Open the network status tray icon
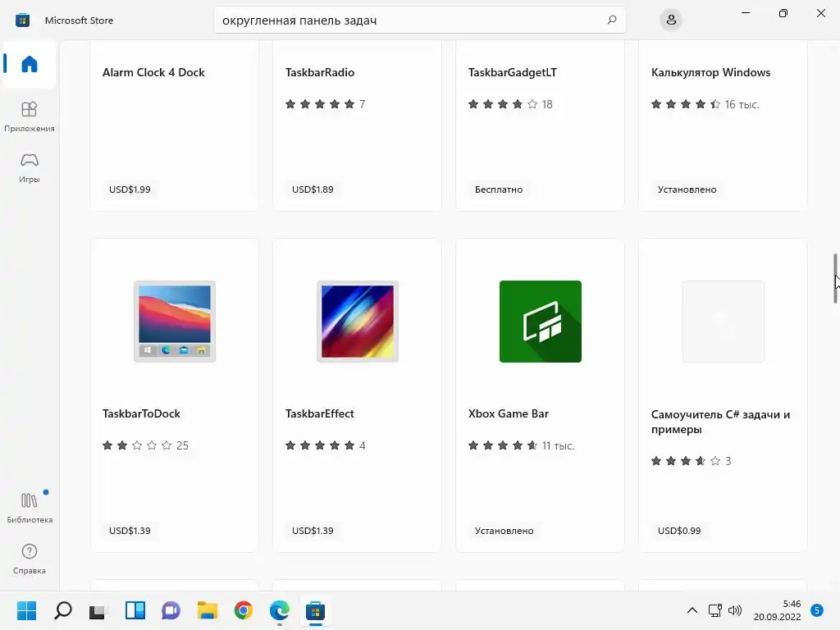 (714, 610)
